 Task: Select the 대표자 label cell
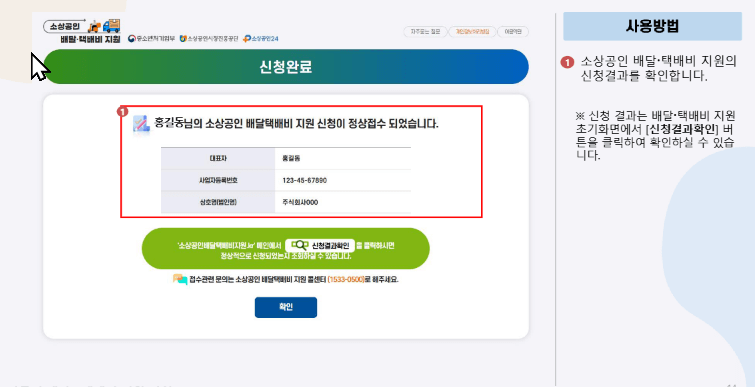click(218, 158)
